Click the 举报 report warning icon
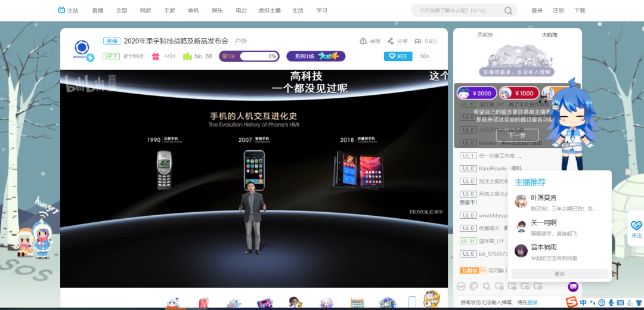This screenshot has width=644, height=310. pos(363,41)
